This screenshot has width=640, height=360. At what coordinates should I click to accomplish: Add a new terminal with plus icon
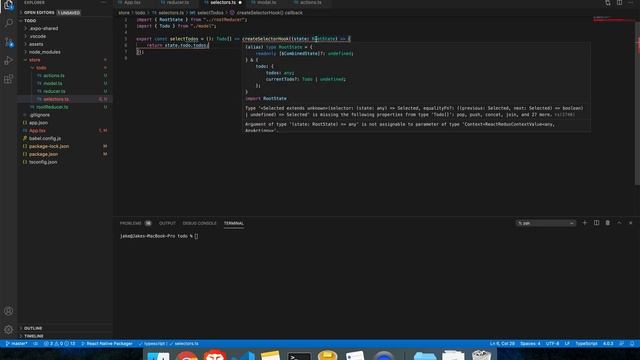coord(584,223)
